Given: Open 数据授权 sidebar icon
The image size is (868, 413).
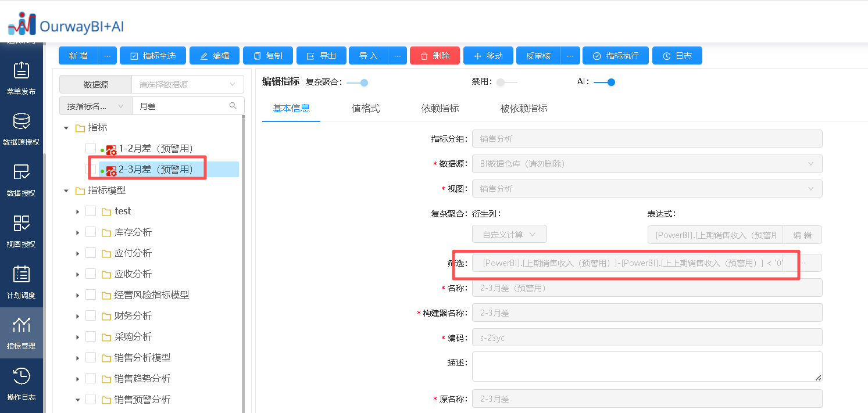Looking at the screenshot, I should click(21, 179).
